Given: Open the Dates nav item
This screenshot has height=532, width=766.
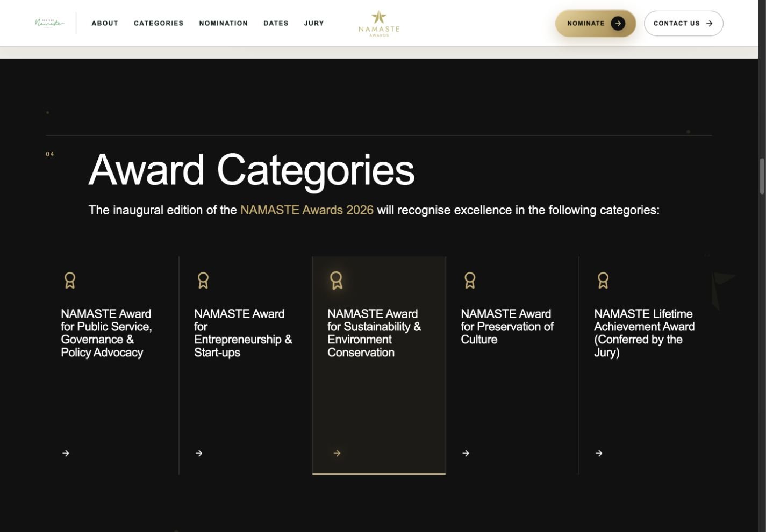Looking at the screenshot, I should point(276,24).
